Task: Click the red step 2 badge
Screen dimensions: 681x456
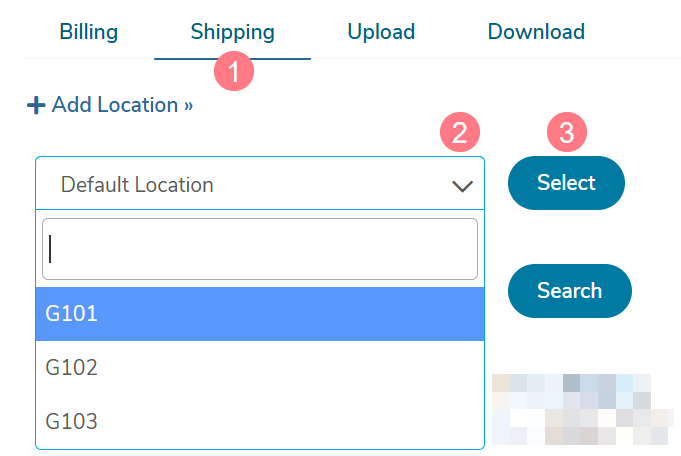Action: point(460,132)
